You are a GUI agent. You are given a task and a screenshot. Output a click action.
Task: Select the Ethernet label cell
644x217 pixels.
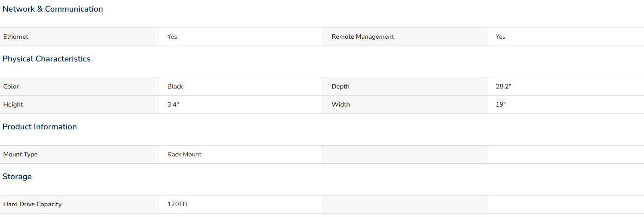(x=79, y=37)
